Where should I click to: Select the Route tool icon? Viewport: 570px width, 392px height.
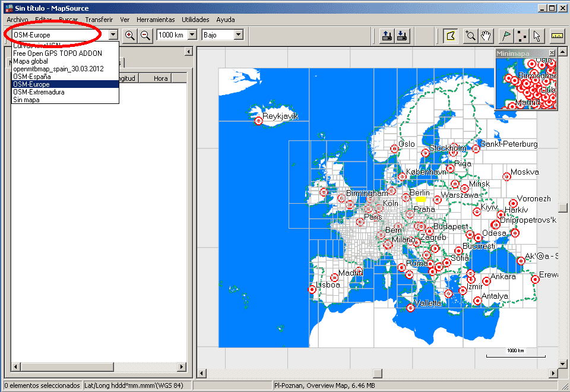coord(522,36)
